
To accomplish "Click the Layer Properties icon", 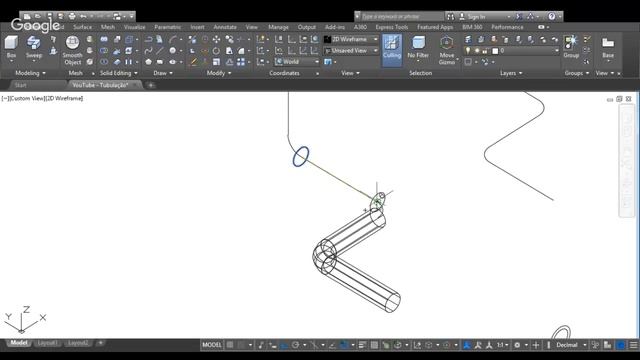I will click(x=468, y=39).
